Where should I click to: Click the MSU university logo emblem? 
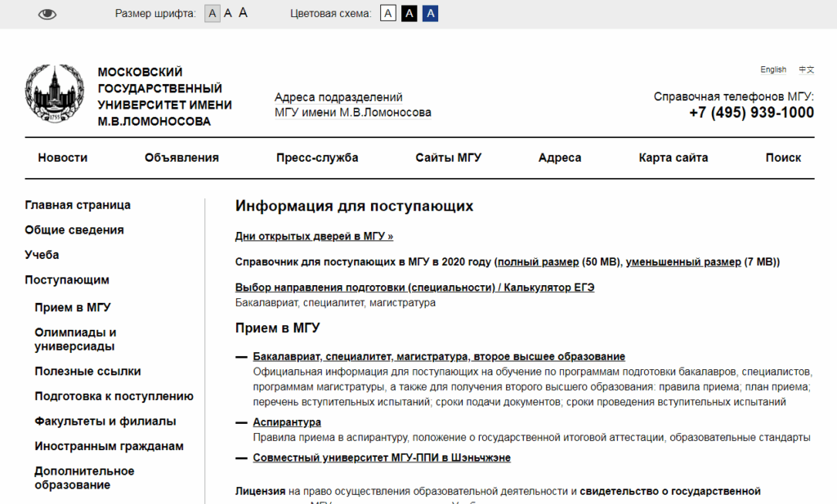[54, 94]
